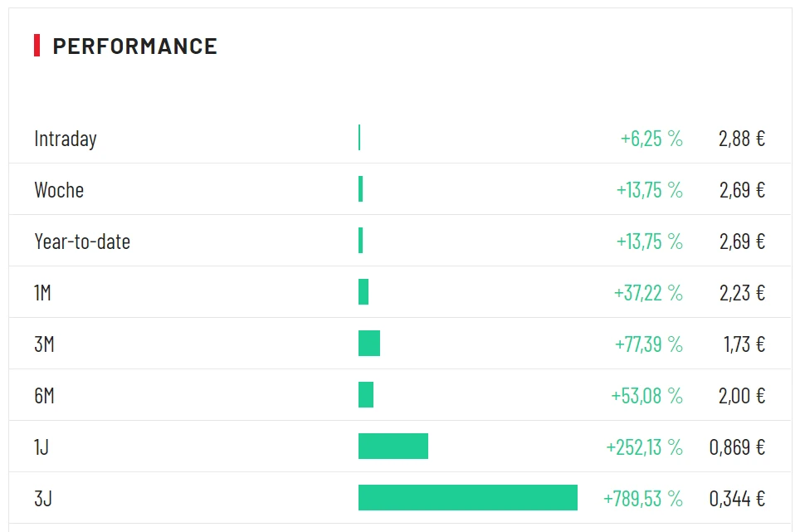Select the +252,13 % percentage value
800x532 pixels.
[x=644, y=447]
